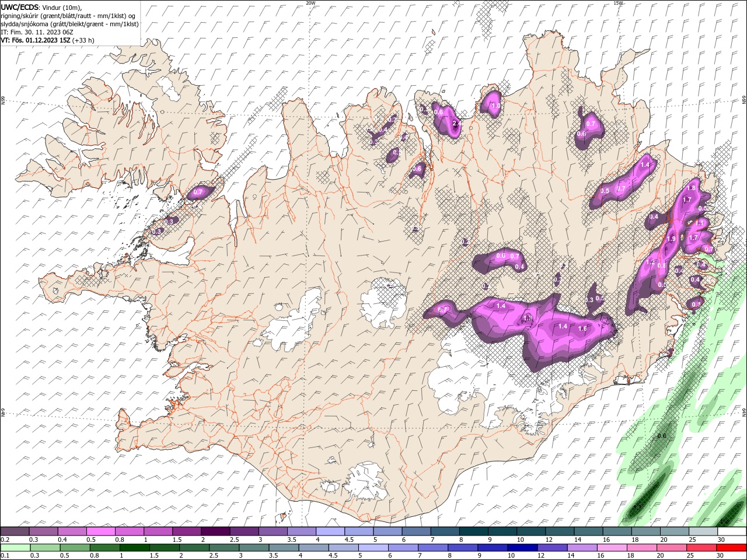
Task: Click the 'UWC/ECDS: Vindur (10m)' title text
Action: (x=41, y=7)
